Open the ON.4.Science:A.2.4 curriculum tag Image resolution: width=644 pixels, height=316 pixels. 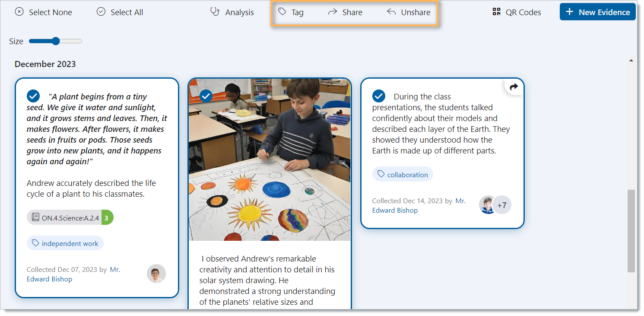pyautogui.click(x=70, y=218)
